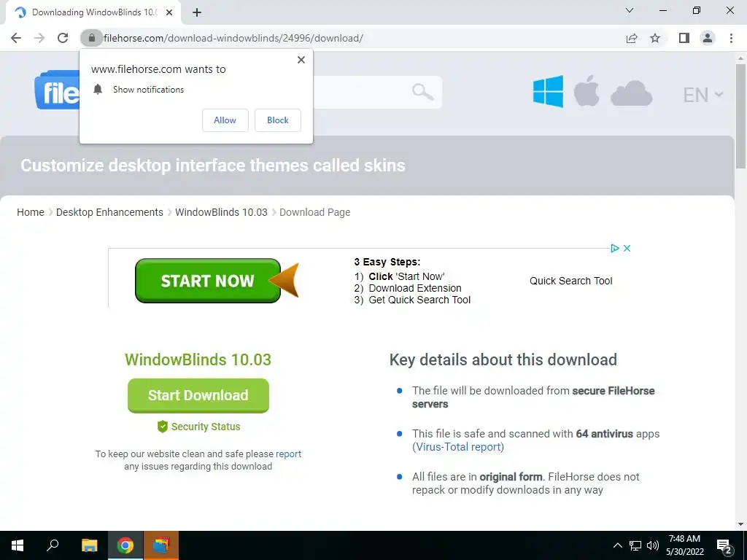Reload the current page
747x560 pixels.
(x=63, y=38)
